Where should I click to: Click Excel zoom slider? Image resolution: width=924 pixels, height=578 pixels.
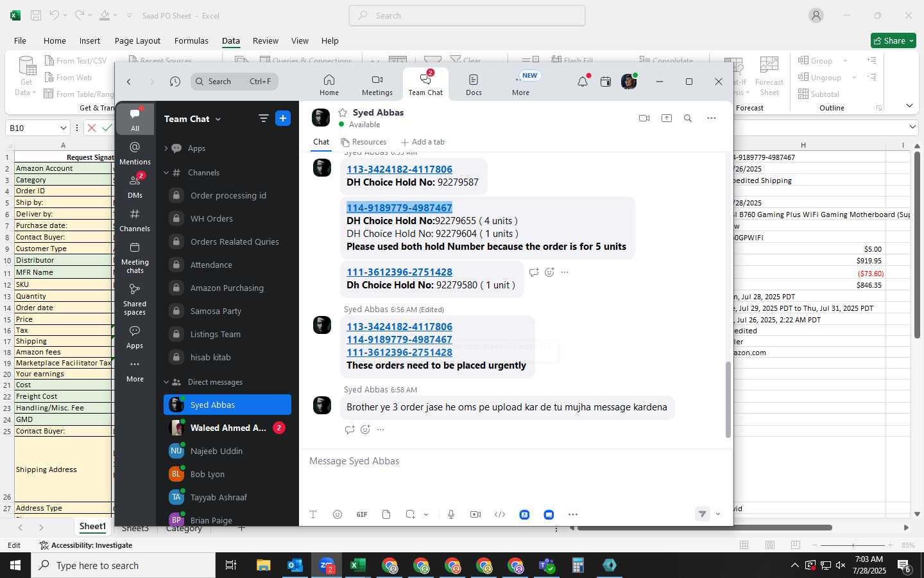click(852, 545)
